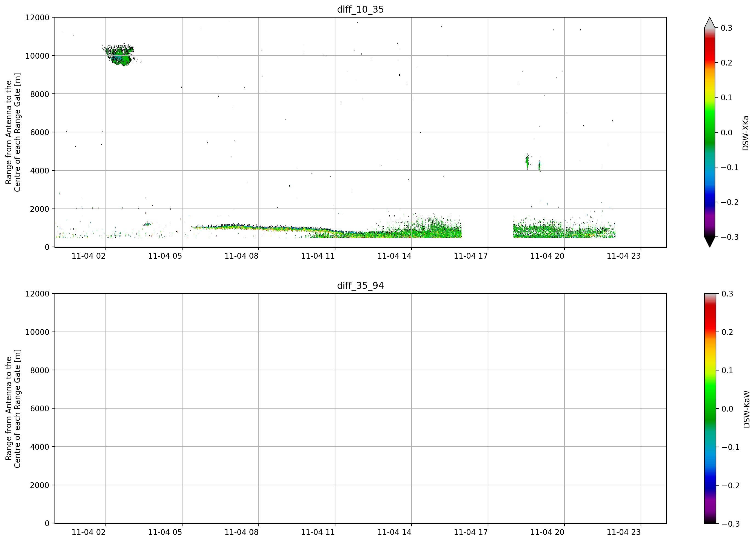Click y-axis range label of diff_35_94 plot
This screenshot has width=756, height=542.
tap(13, 408)
